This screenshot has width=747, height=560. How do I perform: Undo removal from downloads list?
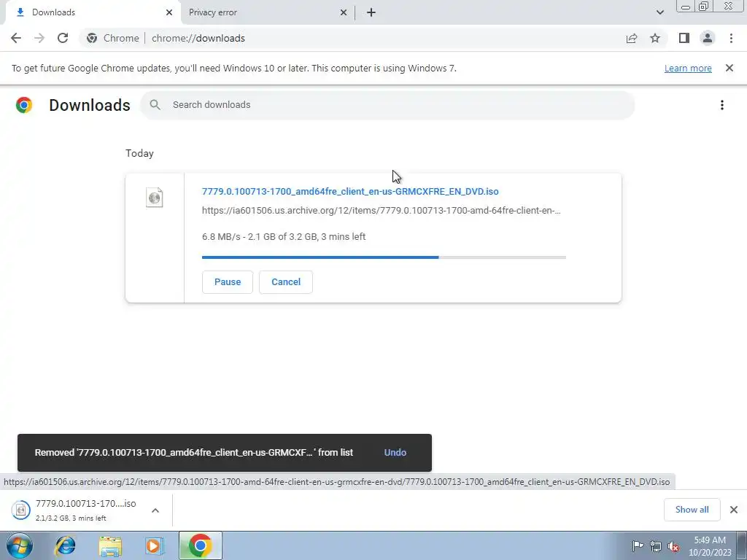coord(395,452)
